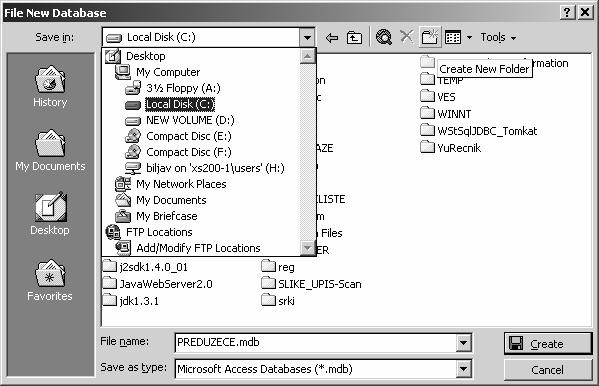The width and height of the screenshot is (599, 386).
Task: Open the Views dropdown arrow
Action: click(x=469, y=37)
